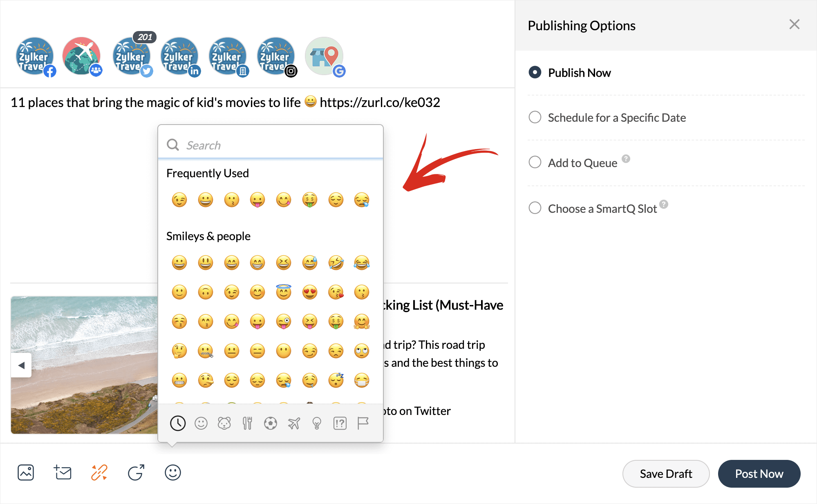Select Schedule for a Specific Date

(535, 118)
